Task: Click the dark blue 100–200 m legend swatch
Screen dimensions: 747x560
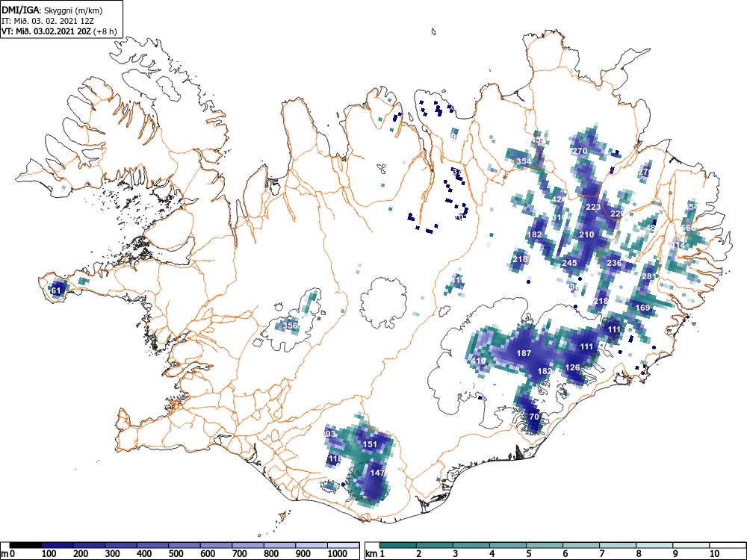Action: tap(58, 545)
